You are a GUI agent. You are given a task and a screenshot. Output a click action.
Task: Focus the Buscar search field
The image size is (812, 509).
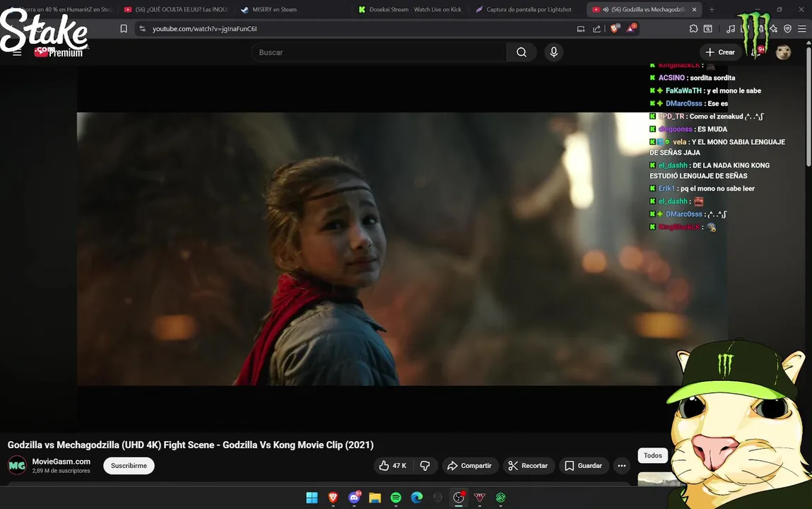click(x=379, y=52)
